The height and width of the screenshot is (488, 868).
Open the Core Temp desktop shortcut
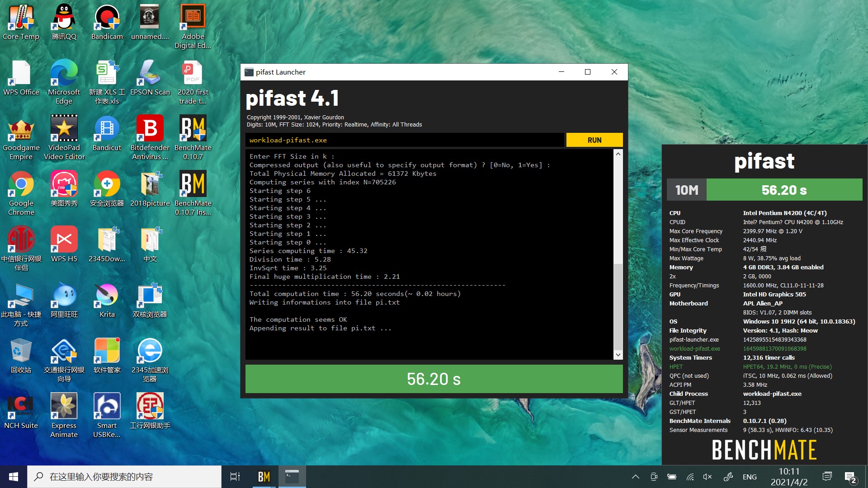[x=21, y=22]
